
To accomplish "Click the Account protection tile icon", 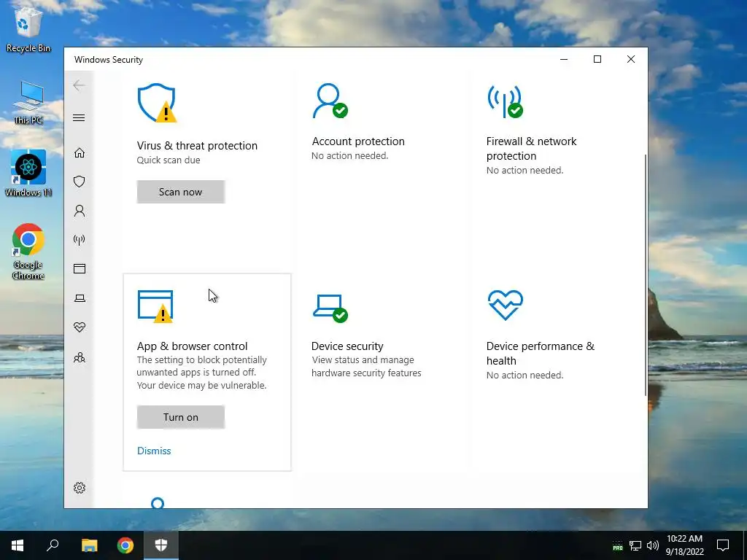I will (x=330, y=101).
